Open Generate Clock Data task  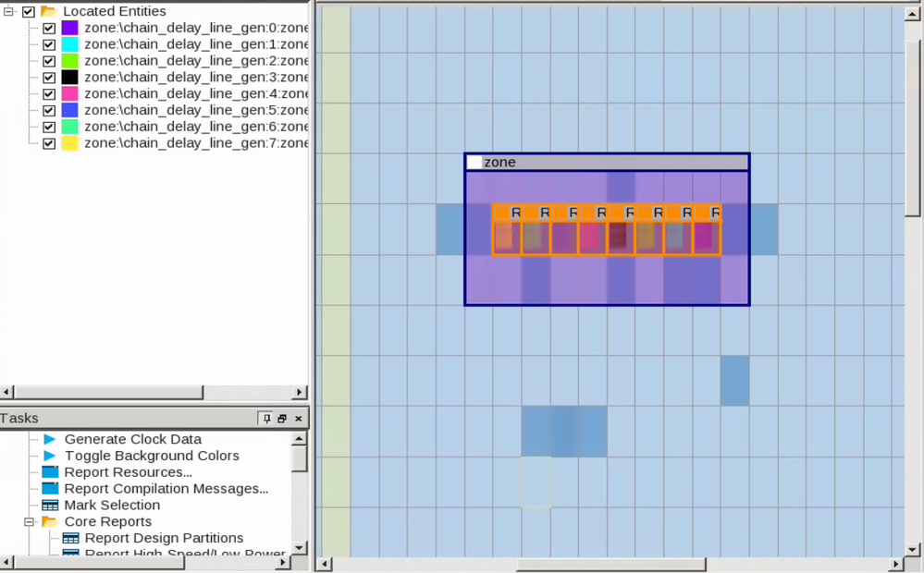tap(132, 439)
